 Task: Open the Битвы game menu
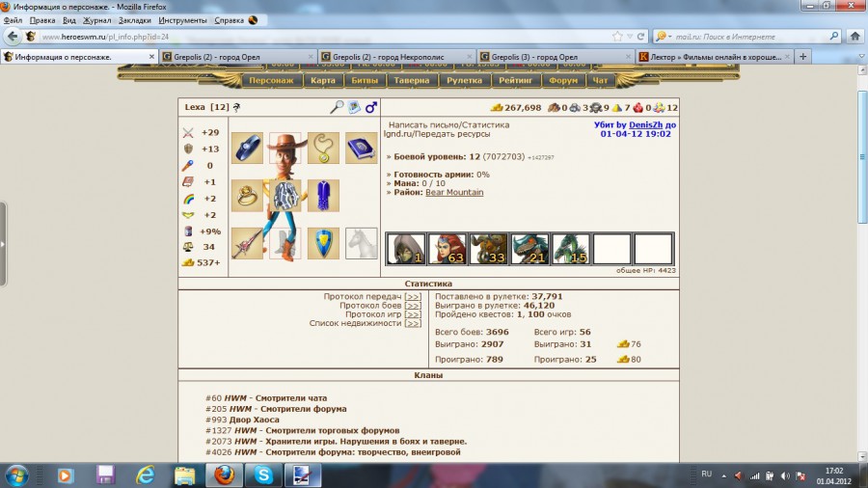click(x=365, y=80)
